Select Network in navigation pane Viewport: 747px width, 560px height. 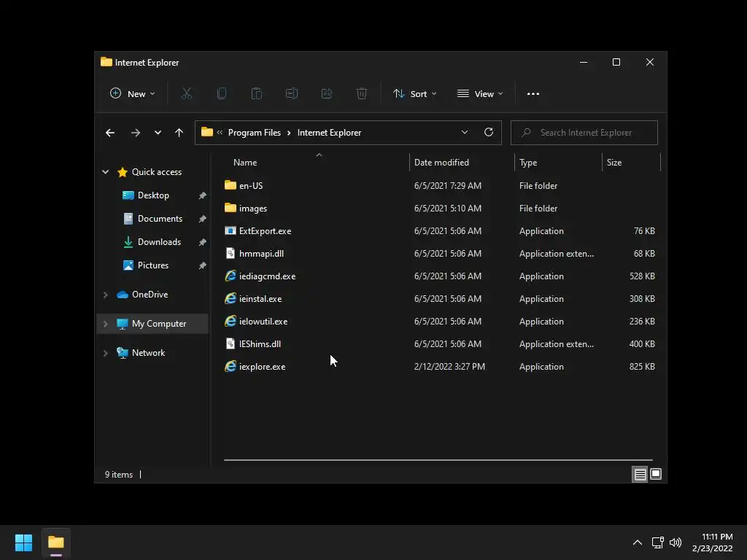(148, 353)
